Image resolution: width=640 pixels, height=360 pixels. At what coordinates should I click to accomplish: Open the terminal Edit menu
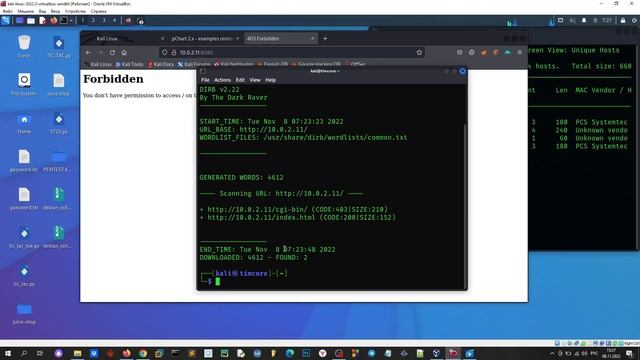point(240,80)
